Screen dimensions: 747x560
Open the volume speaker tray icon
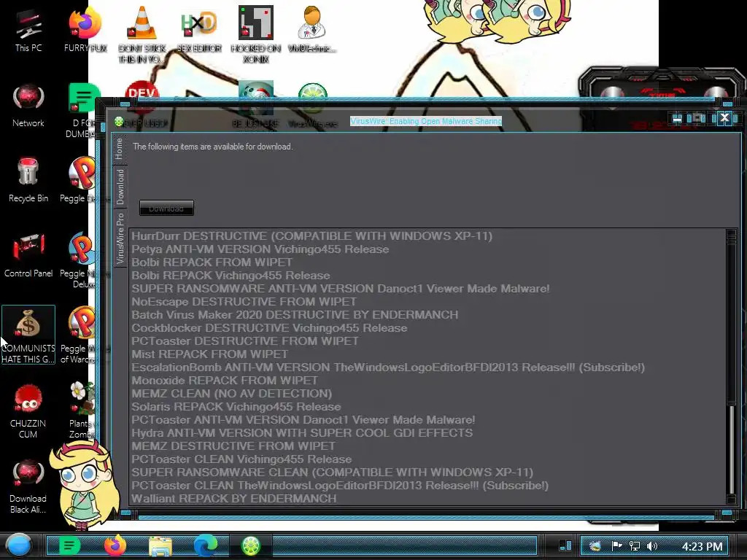[x=652, y=545]
